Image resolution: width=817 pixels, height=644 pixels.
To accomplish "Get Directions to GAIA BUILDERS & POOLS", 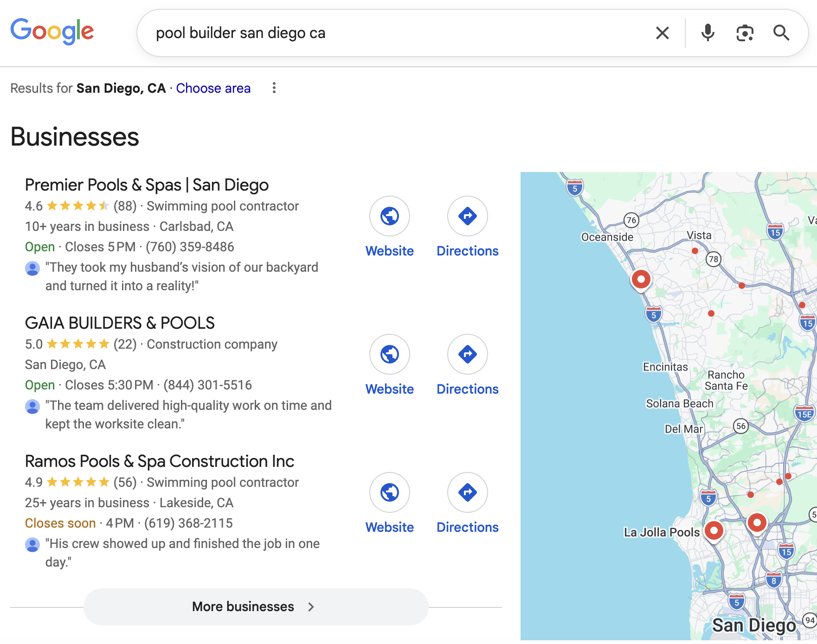I will point(467,354).
